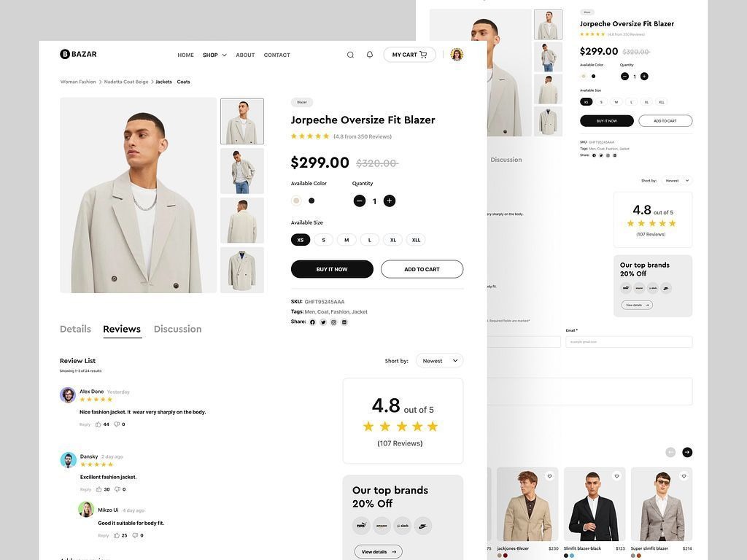
Task: Select the black color option
Action: tap(311, 200)
